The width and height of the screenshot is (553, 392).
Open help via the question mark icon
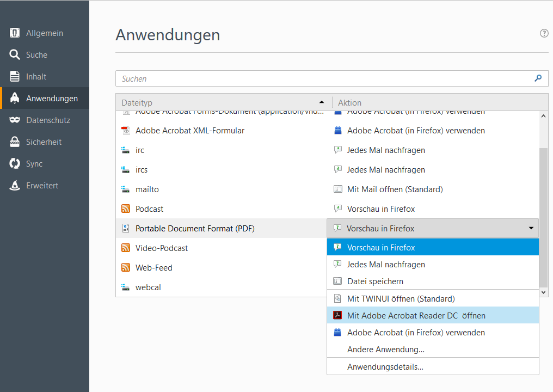pyautogui.click(x=544, y=33)
